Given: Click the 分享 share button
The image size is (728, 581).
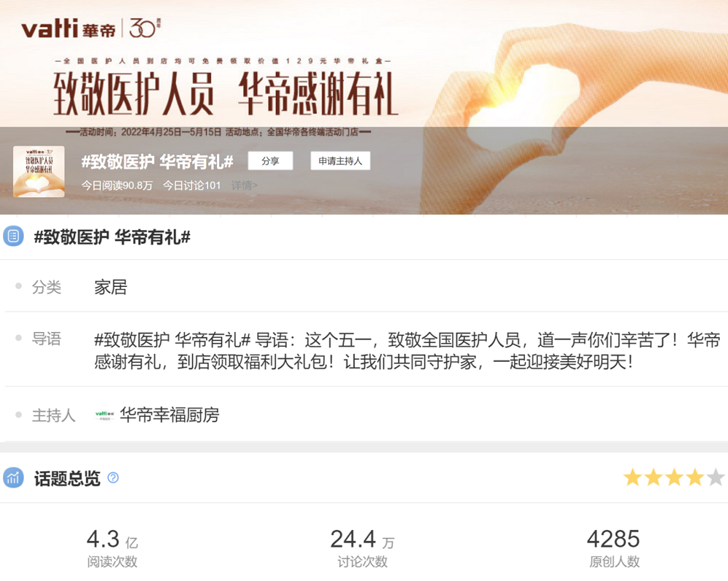Looking at the screenshot, I should 270,161.
